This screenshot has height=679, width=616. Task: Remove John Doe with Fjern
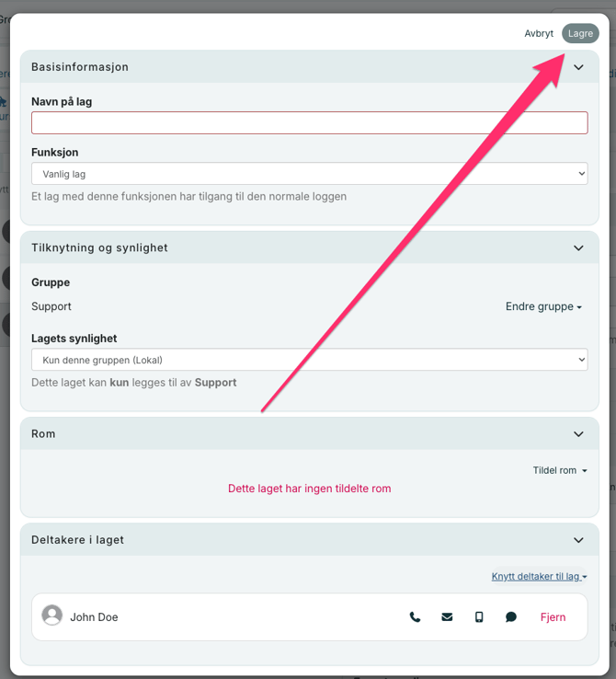(553, 617)
